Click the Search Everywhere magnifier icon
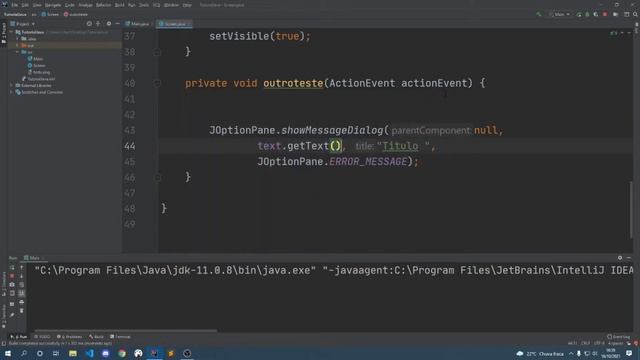The image size is (640, 360). 636,14
